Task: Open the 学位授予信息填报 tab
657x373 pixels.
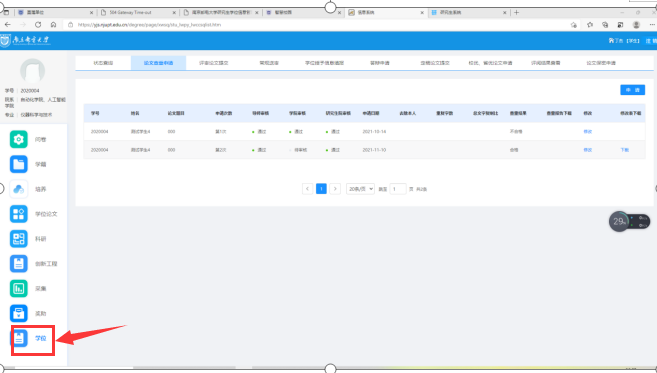Action: click(324, 63)
